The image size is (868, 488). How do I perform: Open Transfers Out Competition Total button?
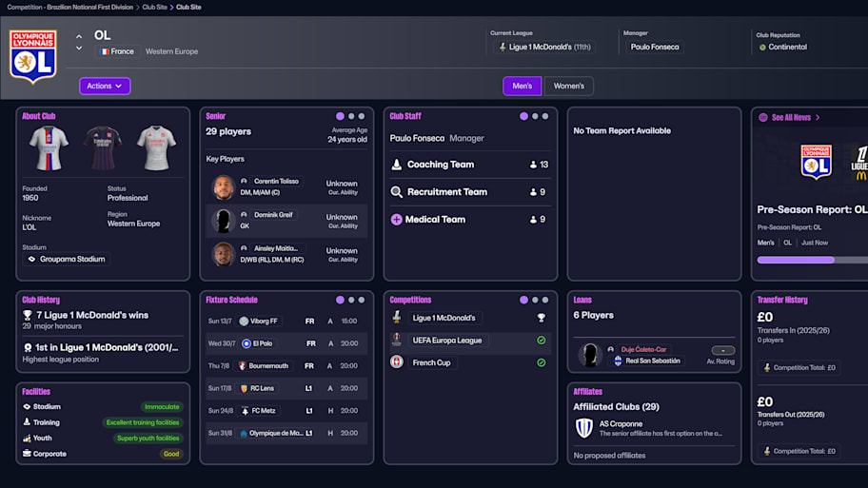(799, 451)
